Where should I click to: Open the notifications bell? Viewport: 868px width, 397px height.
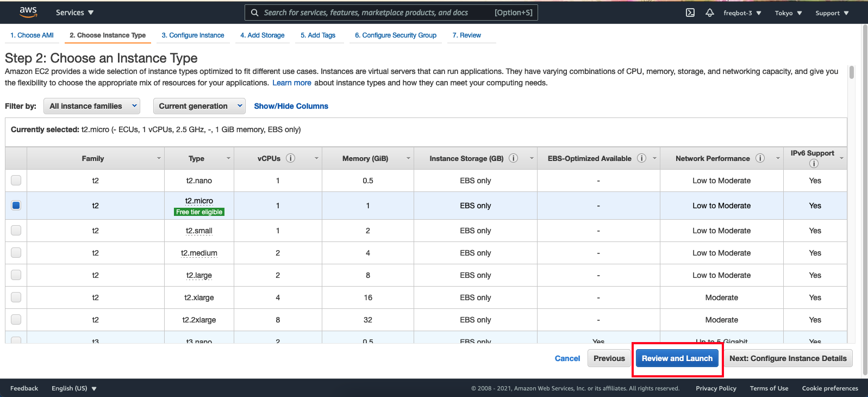(x=710, y=13)
